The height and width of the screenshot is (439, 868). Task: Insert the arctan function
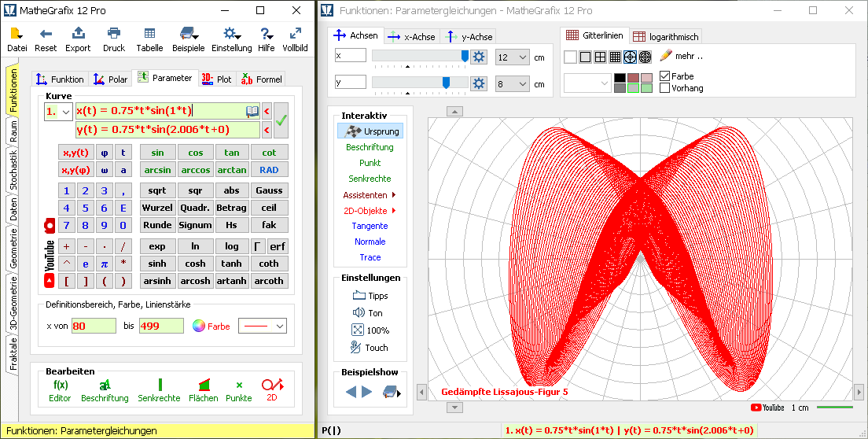pyautogui.click(x=232, y=170)
